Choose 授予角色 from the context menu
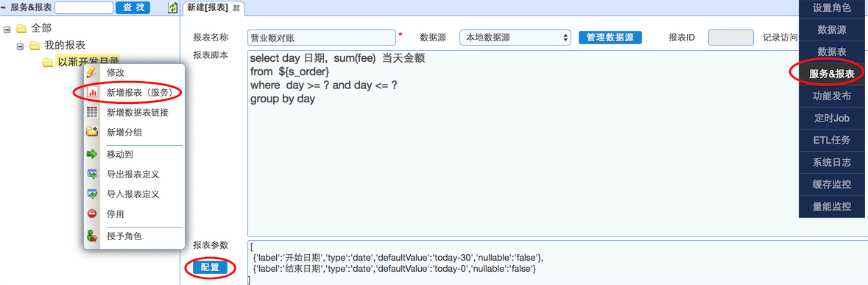The height and width of the screenshot is (285, 868). [124, 236]
